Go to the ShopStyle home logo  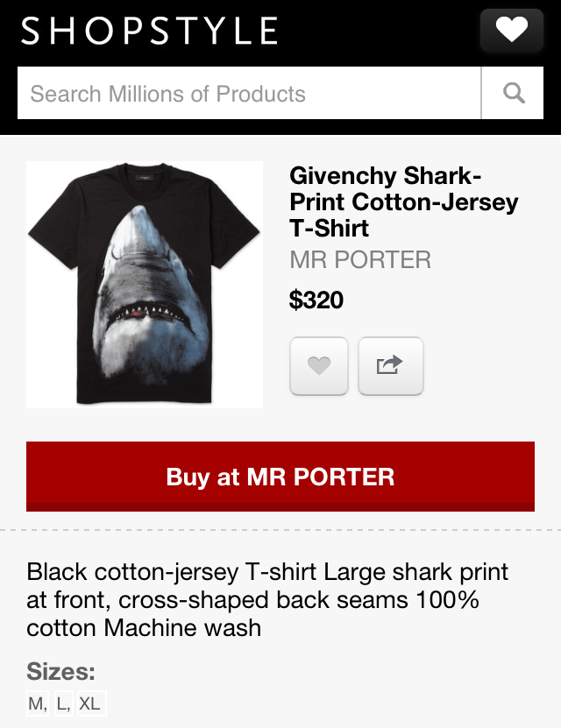[x=149, y=32]
